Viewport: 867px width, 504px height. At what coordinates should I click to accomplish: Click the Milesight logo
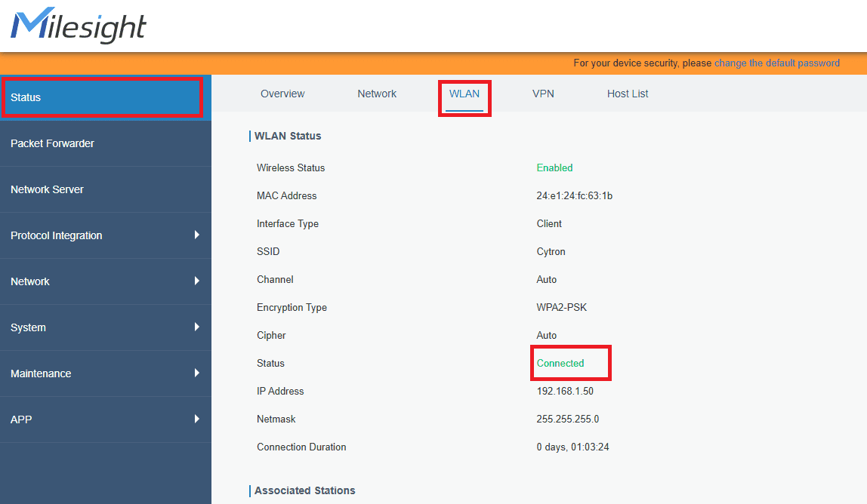(78, 25)
